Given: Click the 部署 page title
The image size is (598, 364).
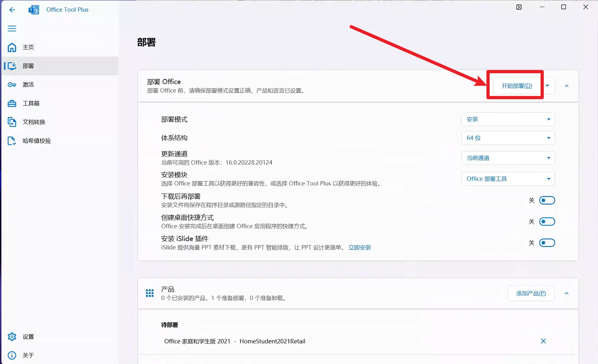Looking at the screenshot, I should (x=146, y=42).
